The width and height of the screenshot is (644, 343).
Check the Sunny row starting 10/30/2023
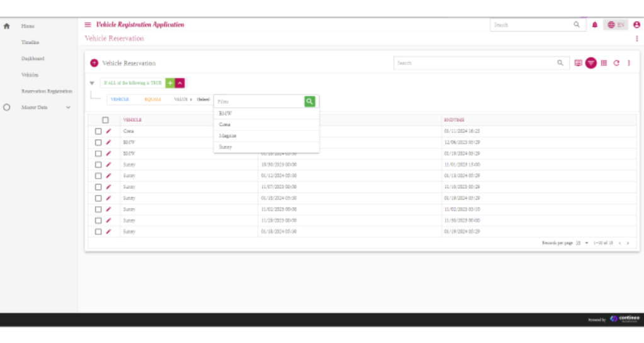(x=98, y=164)
